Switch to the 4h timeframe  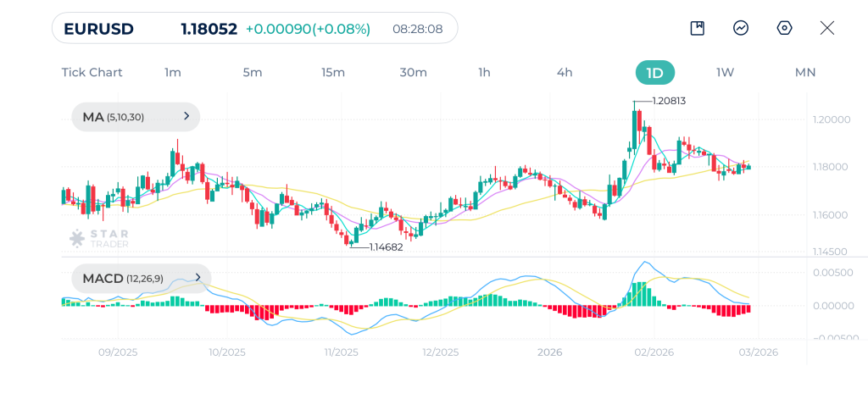pos(565,72)
